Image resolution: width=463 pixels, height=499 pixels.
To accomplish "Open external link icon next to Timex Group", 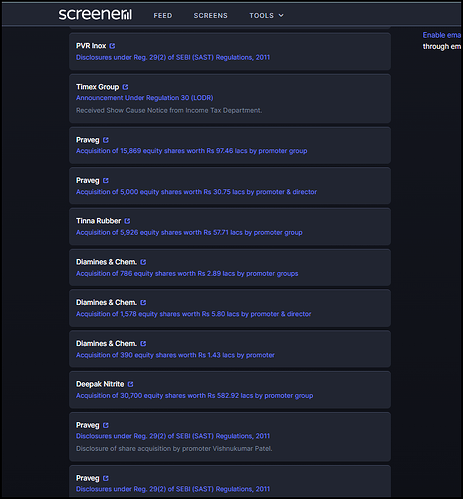I will tap(125, 87).
